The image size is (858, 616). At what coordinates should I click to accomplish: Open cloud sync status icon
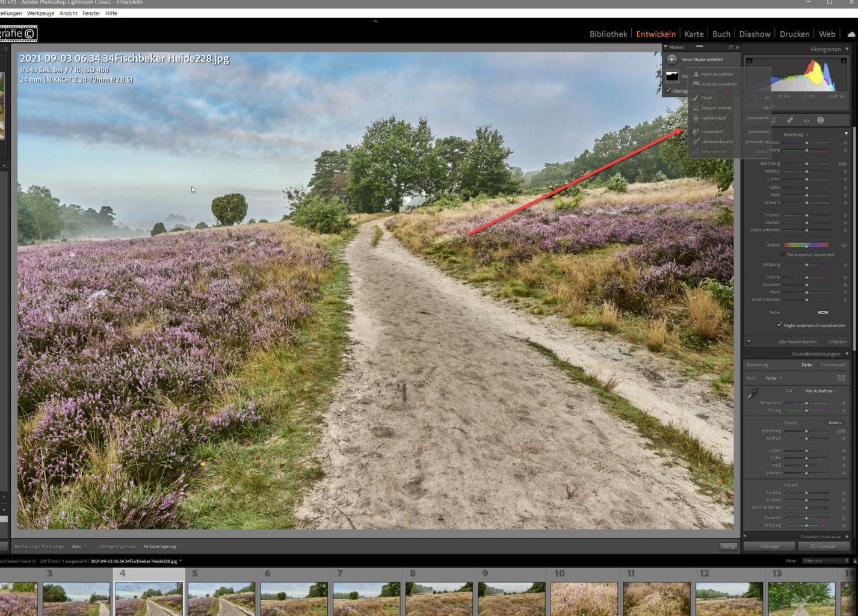point(851,34)
